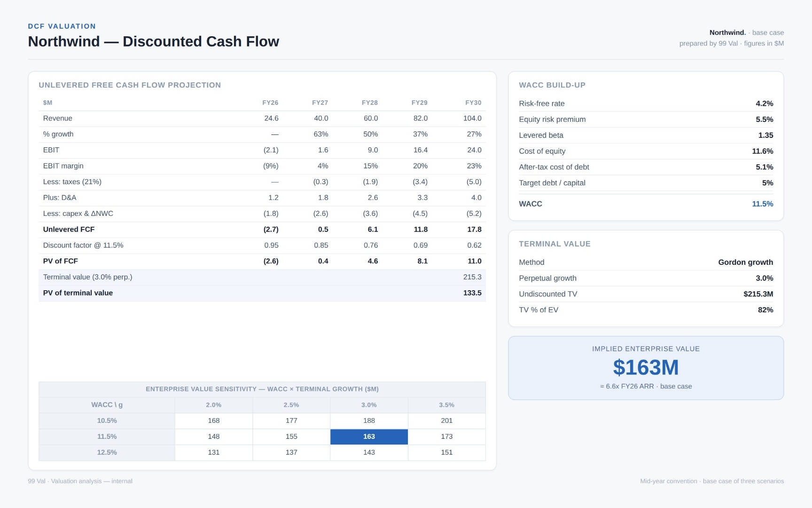Select Discount factor @ 11.5% label
The image size is (812, 508).
[x=83, y=246]
